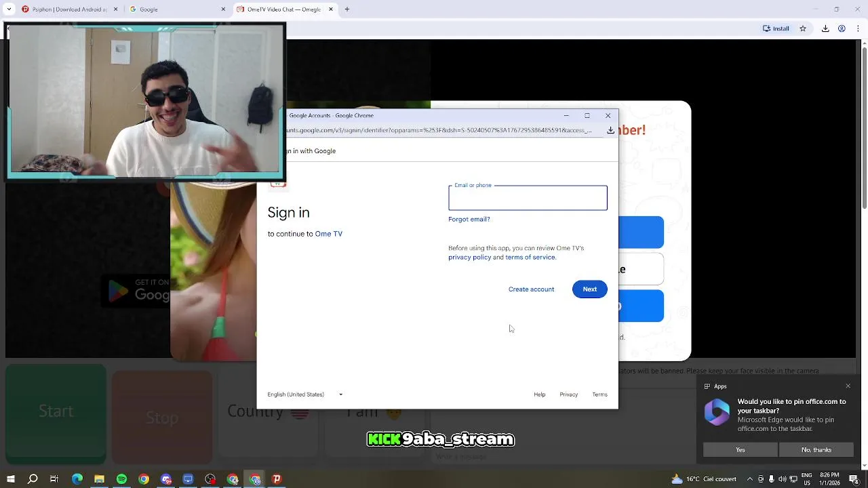Close the Google tab
Viewport: 868px width, 488px height.
[x=223, y=9]
